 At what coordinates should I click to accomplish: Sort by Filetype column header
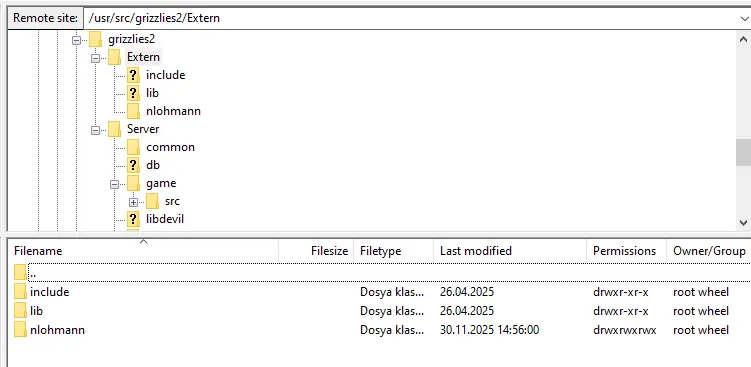[x=394, y=251]
